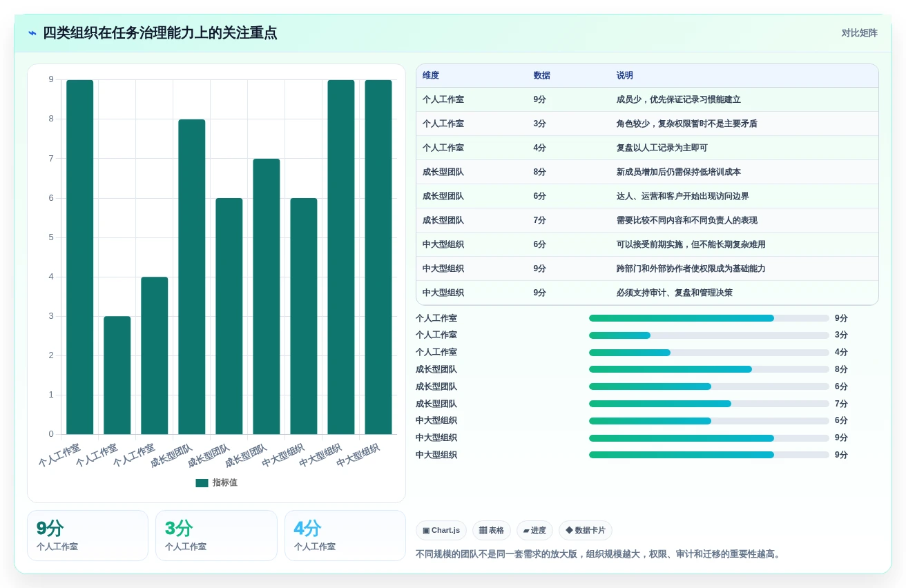Click the 数据卡片 chip

(586, 530)
